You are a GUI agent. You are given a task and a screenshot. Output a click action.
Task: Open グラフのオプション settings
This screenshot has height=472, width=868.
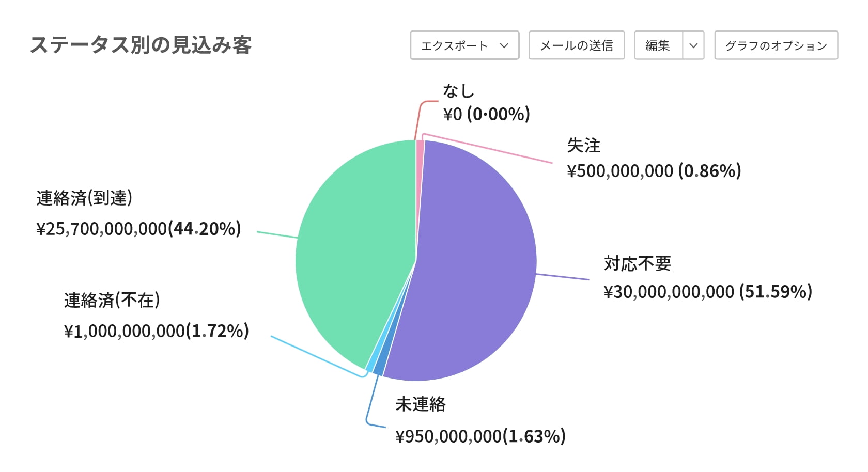[x=776, y=45]
